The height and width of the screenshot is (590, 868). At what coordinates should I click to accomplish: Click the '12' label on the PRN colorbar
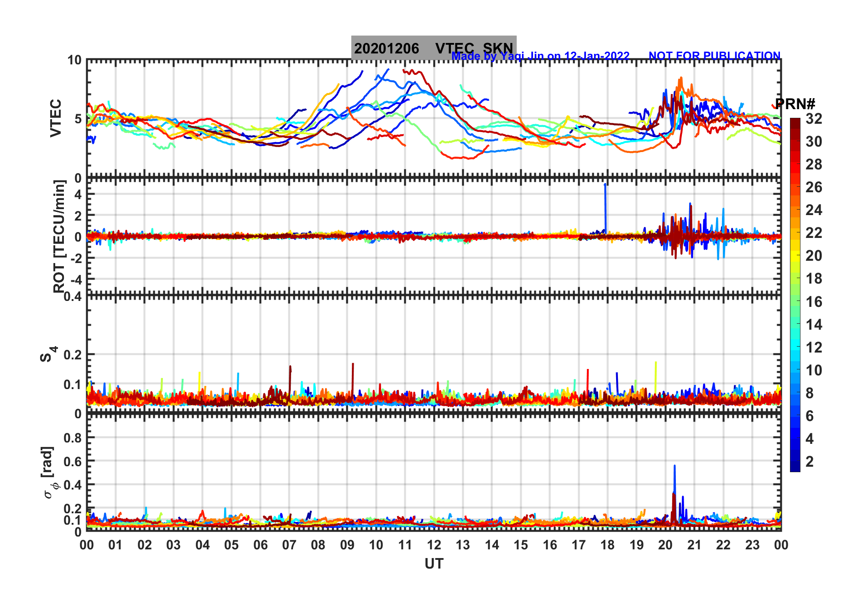coord(814,348)
